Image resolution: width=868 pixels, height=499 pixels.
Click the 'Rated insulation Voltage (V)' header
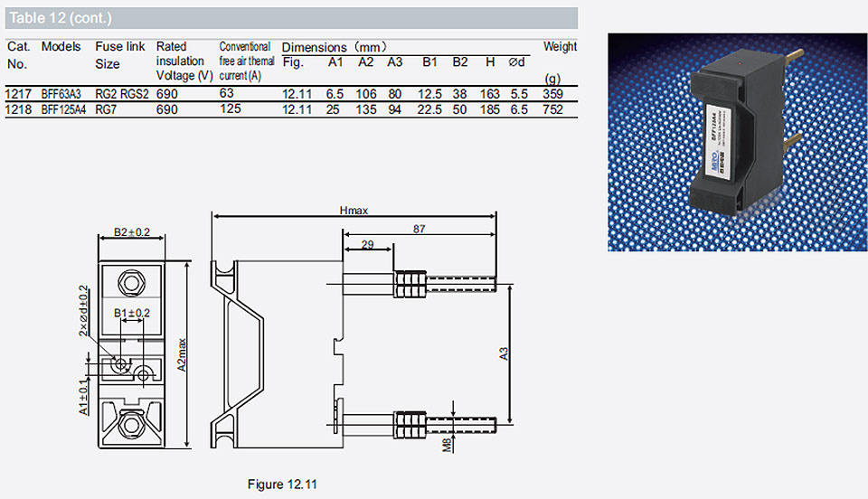click(184, 61)
